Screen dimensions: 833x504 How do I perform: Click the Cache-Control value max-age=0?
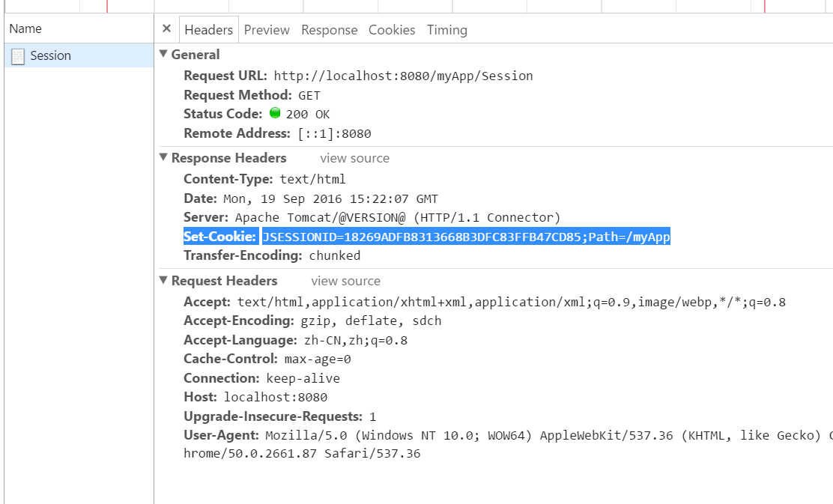click(318, 359)
